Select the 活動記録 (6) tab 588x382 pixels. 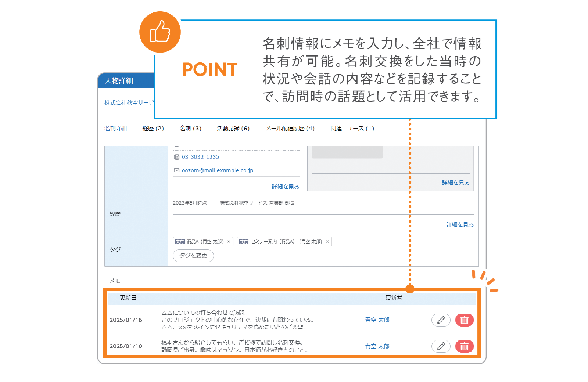(233, 128)
